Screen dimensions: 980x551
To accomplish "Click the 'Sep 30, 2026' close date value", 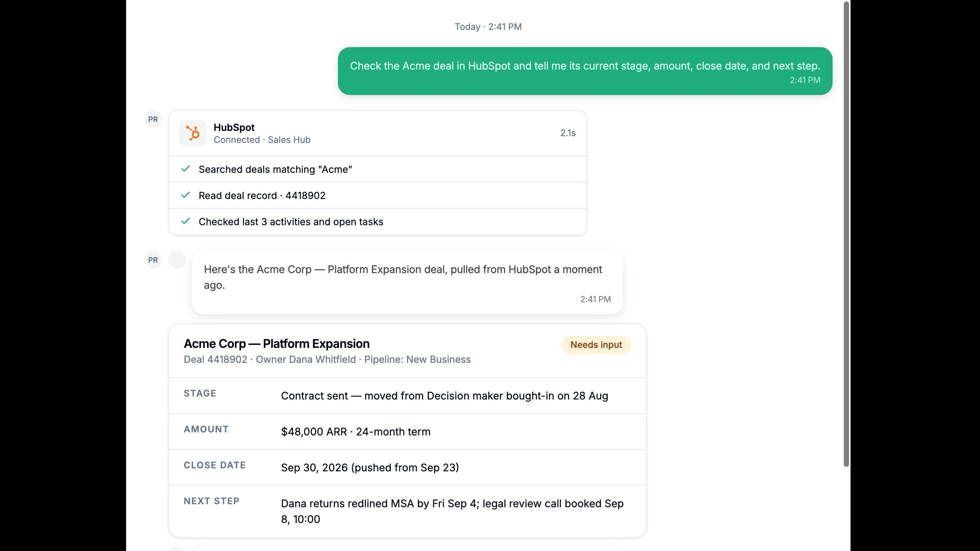I will 370,467.
